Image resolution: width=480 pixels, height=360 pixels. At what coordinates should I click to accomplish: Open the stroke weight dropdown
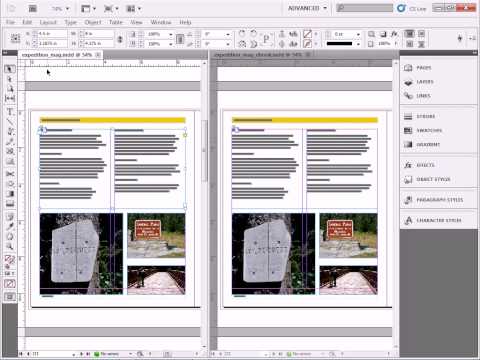358,34
